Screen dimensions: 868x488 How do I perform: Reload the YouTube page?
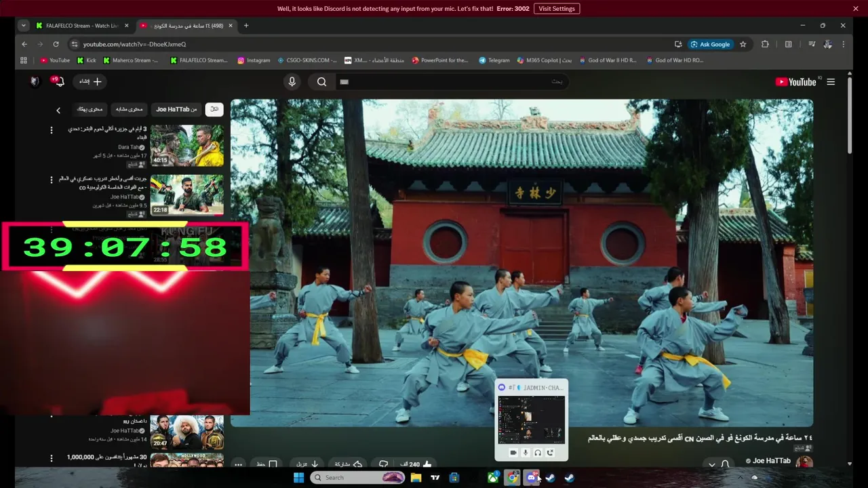[56, 44]
